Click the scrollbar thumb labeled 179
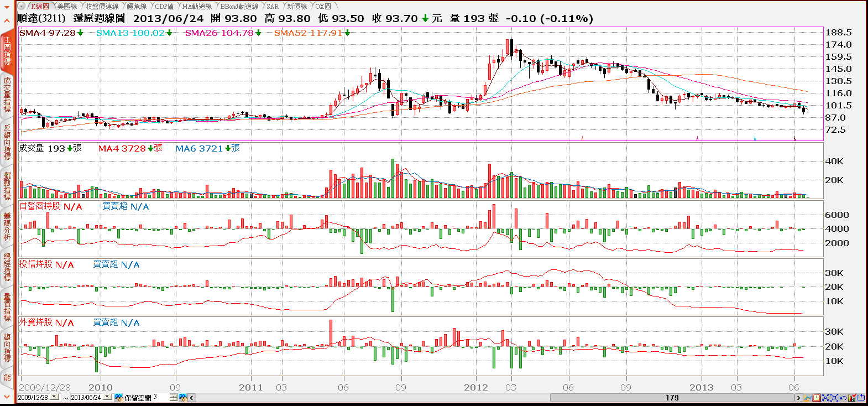Viewport: 868px width, 406px height. pos(672,398)
